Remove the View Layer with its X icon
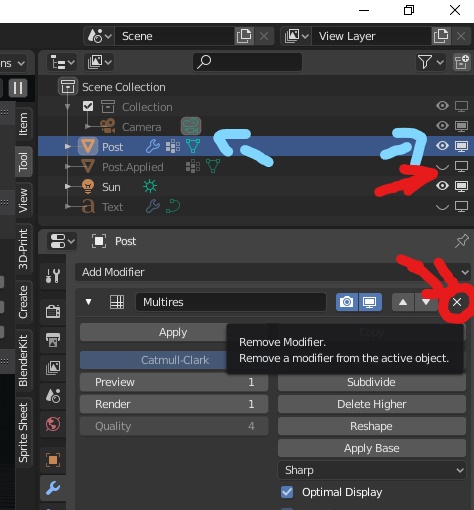 (461, 36)
